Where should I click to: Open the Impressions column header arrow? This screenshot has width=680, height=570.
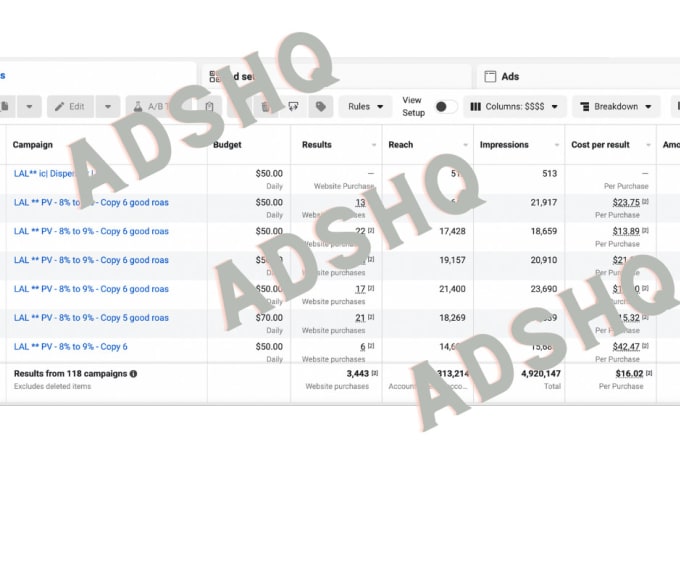557,145
